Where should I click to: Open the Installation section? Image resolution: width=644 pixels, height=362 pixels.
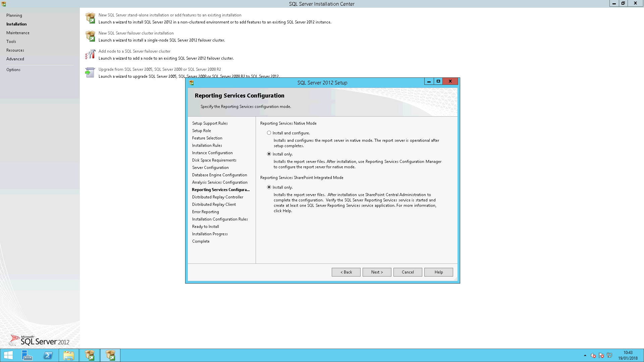coord(16,24)
